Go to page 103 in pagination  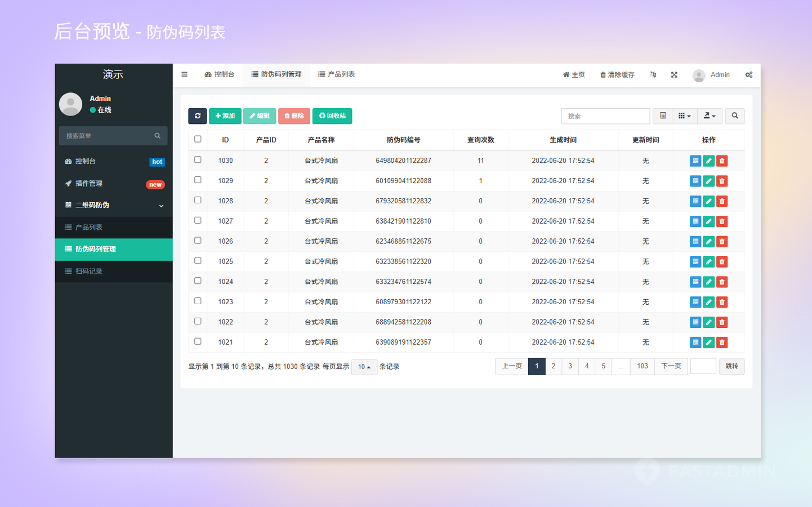pos(642,366)
